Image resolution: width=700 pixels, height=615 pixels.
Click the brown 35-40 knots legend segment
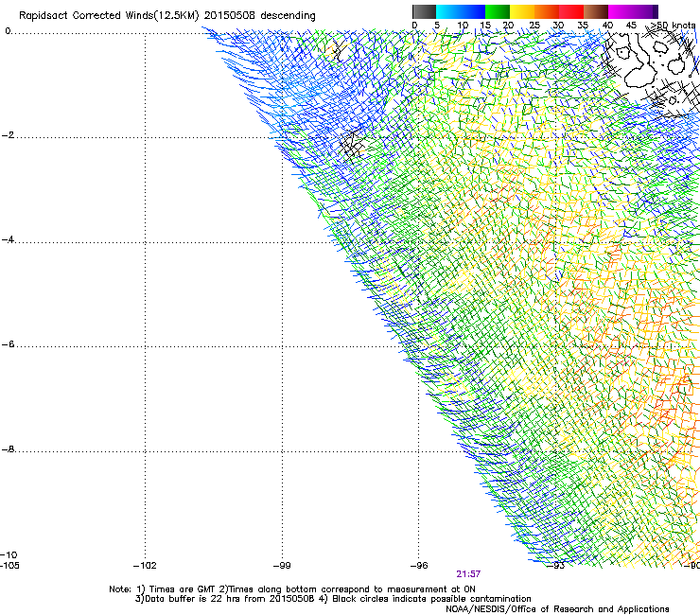pyautogui.click(x=596, y=11)
